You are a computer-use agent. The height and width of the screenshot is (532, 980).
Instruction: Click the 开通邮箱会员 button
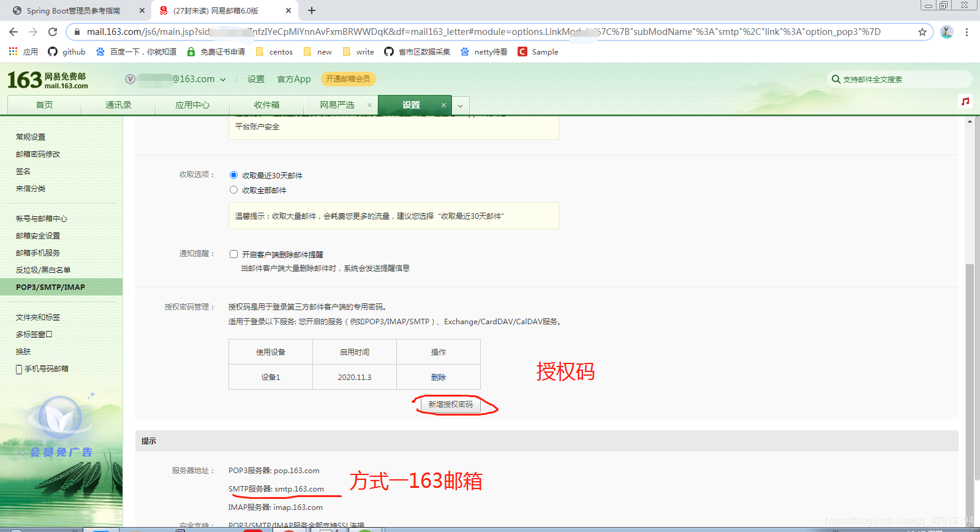[348, 79]
